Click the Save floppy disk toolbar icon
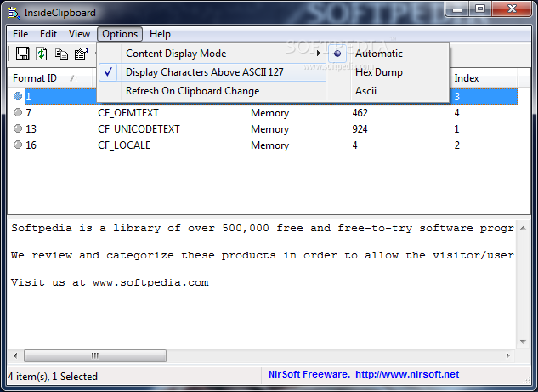The image size is (538, 392). point(23,54)
